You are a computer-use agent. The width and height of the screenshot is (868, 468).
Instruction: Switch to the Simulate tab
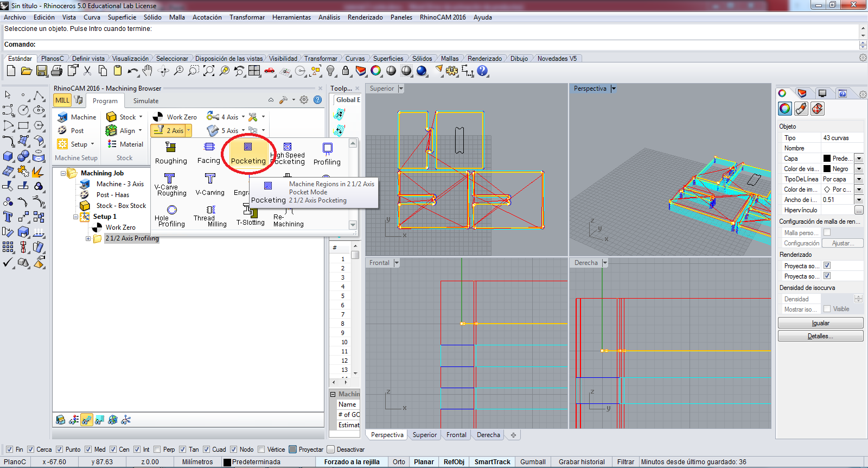click(x=146, y=101)
